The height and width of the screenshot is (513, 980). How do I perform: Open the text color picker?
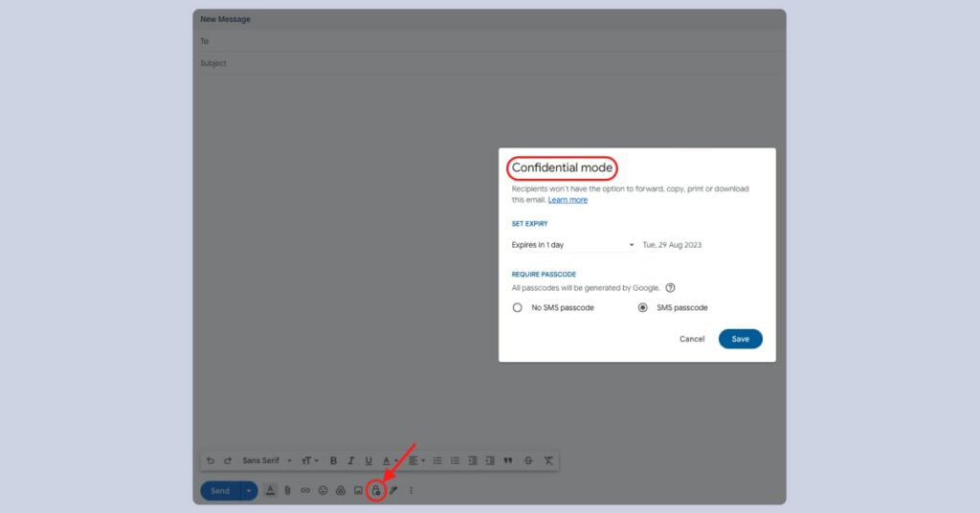tap(388, 460)
